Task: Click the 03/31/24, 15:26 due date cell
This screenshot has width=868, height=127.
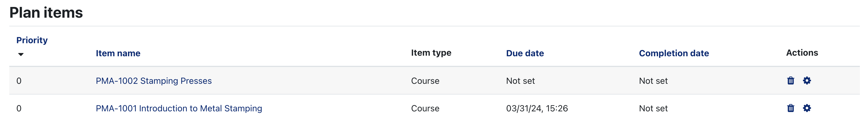Action: 537,108
